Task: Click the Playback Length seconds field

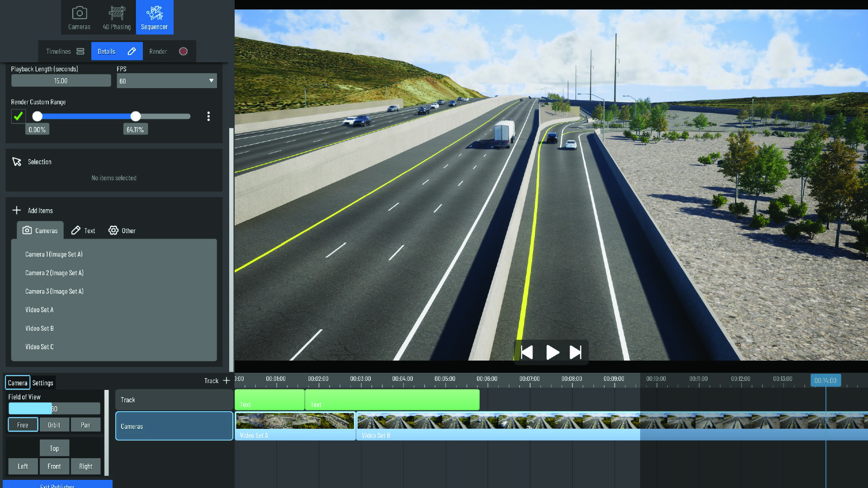Action: [x=61, y=81]
